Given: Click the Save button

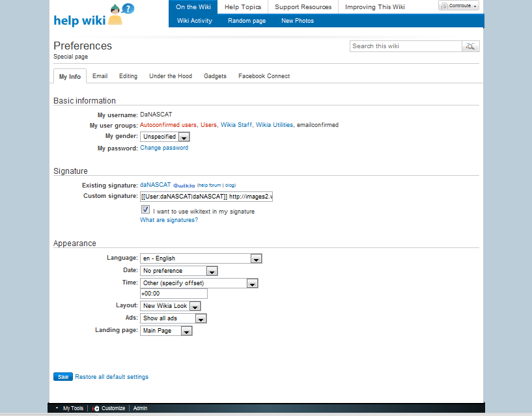Looking at the screenshot, I should tap(63, 377).
